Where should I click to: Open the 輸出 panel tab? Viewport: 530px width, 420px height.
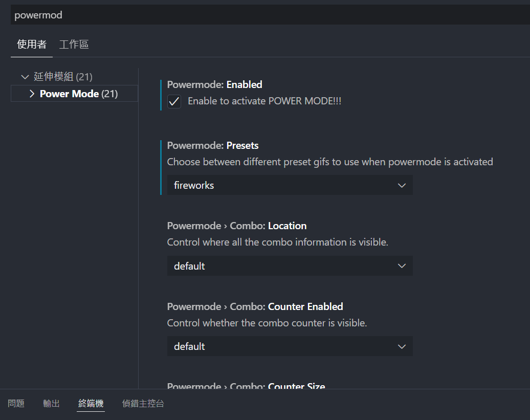[x=51, y=403]
